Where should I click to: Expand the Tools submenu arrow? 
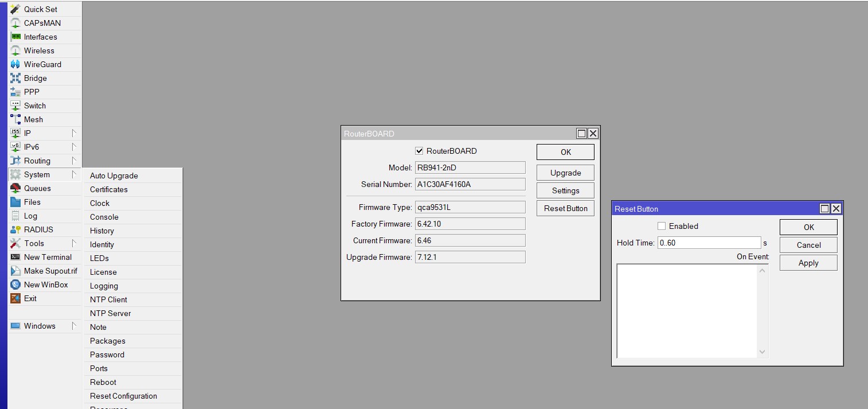[x=74, y=243]
